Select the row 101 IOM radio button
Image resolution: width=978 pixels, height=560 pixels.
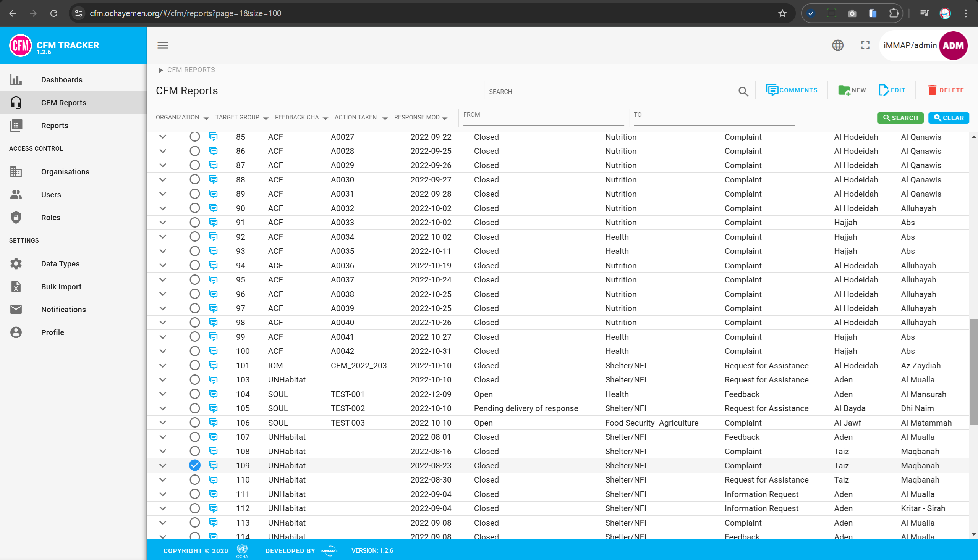pos(195,365)
